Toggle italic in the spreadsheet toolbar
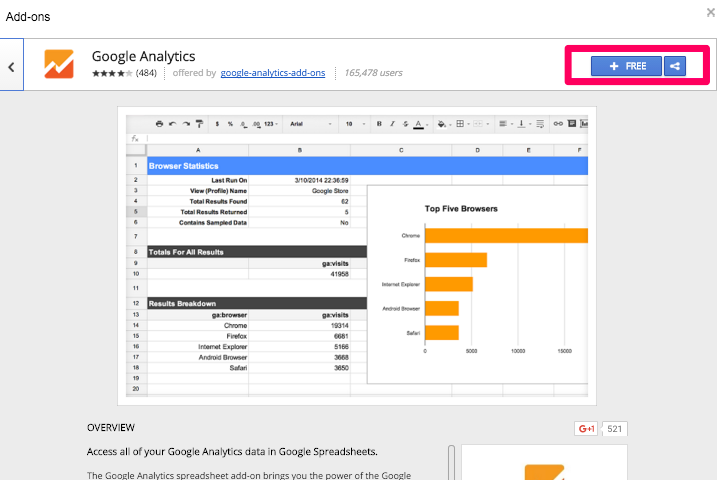This screenshot has width=718, height=480. (x=393, y=124)
